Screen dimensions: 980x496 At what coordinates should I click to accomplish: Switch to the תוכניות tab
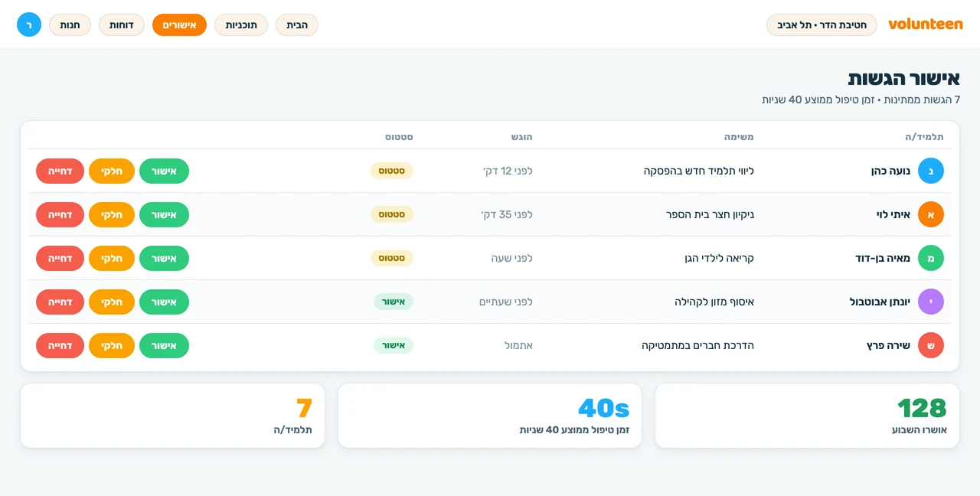241,24
